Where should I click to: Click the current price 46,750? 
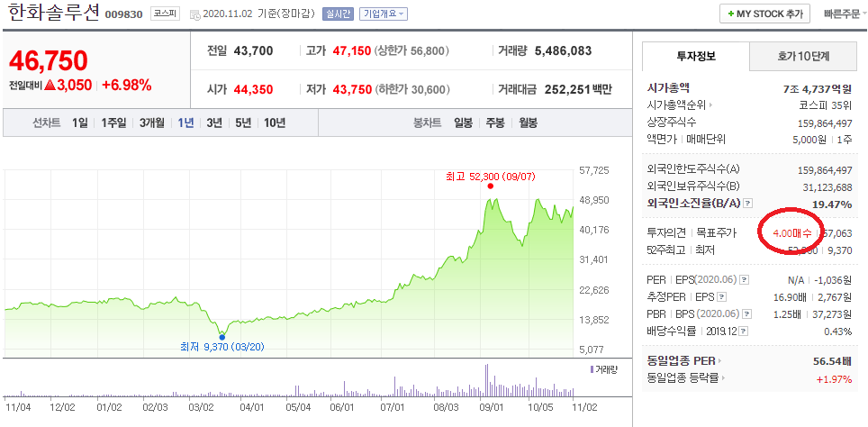[x=48, y=60]
